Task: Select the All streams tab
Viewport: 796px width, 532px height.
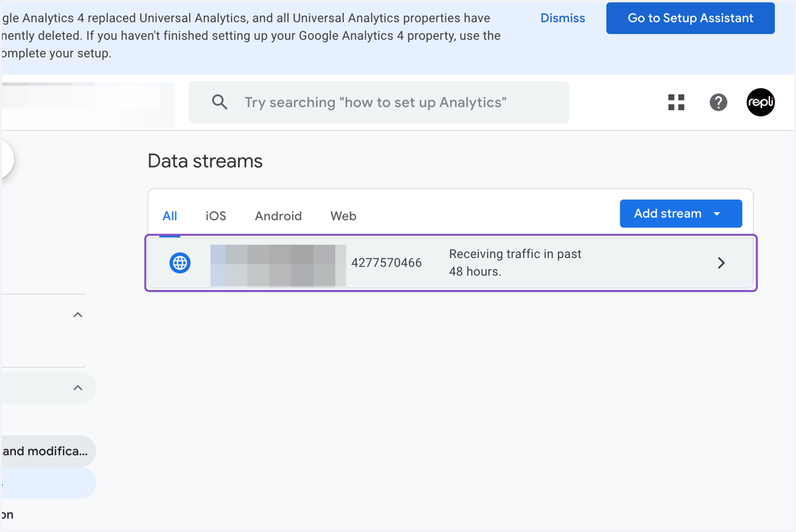Action: 170,216
